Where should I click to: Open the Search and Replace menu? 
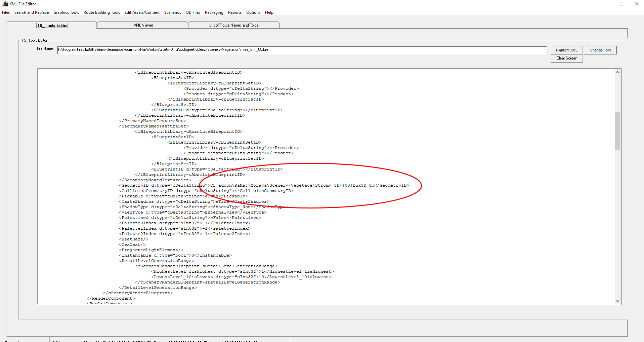(x=32, y=12)
